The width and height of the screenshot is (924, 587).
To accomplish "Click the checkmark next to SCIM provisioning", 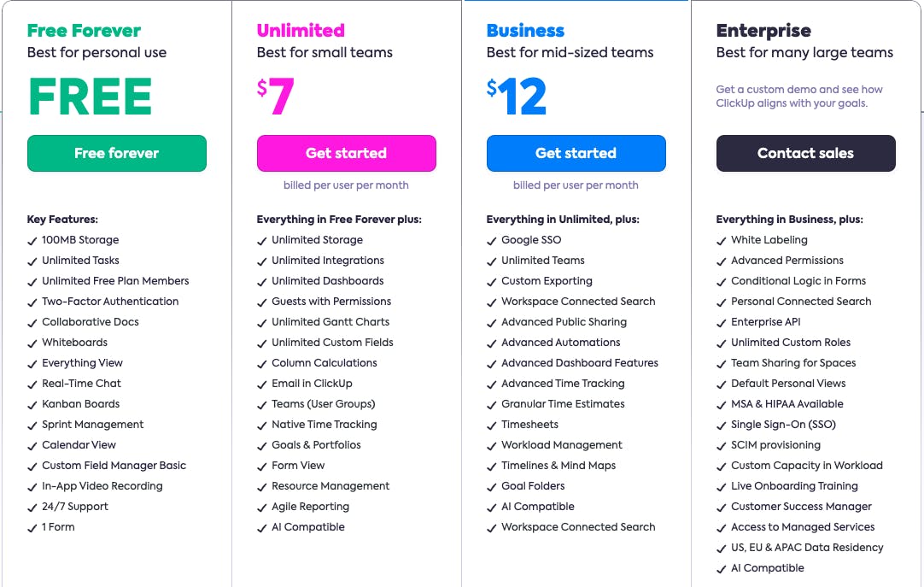I will 722,445.
